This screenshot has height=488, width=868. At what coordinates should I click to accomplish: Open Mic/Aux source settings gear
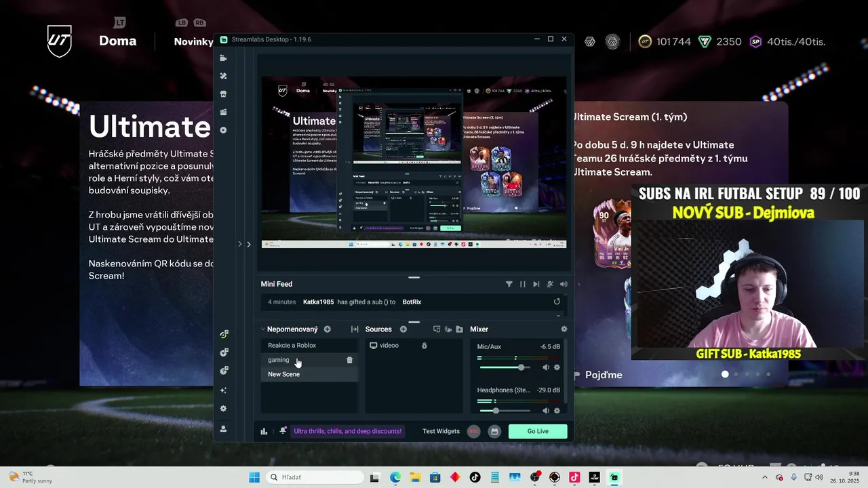[557, 367]
